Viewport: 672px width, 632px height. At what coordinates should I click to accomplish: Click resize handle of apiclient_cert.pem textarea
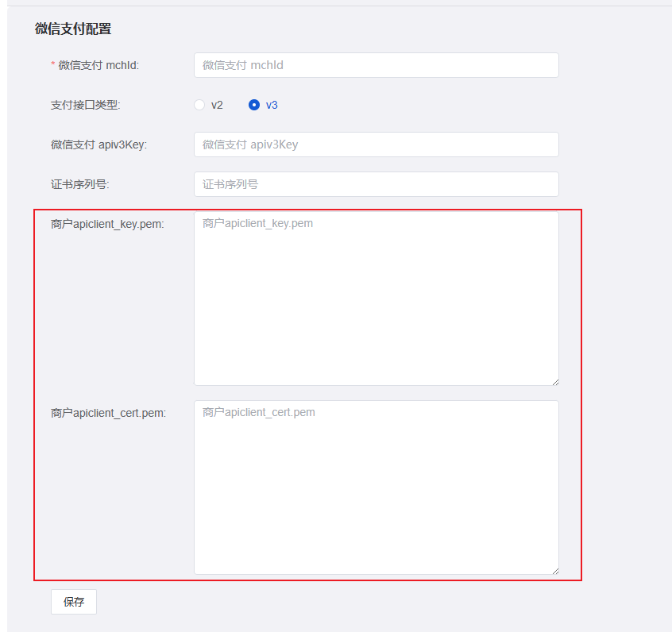[x=554, y=570]
